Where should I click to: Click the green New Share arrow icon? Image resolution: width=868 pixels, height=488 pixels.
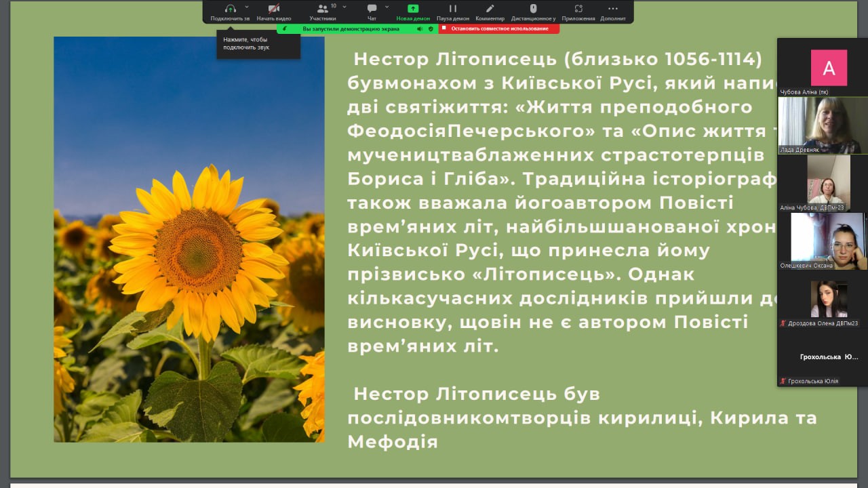click(x=413, y=9)
